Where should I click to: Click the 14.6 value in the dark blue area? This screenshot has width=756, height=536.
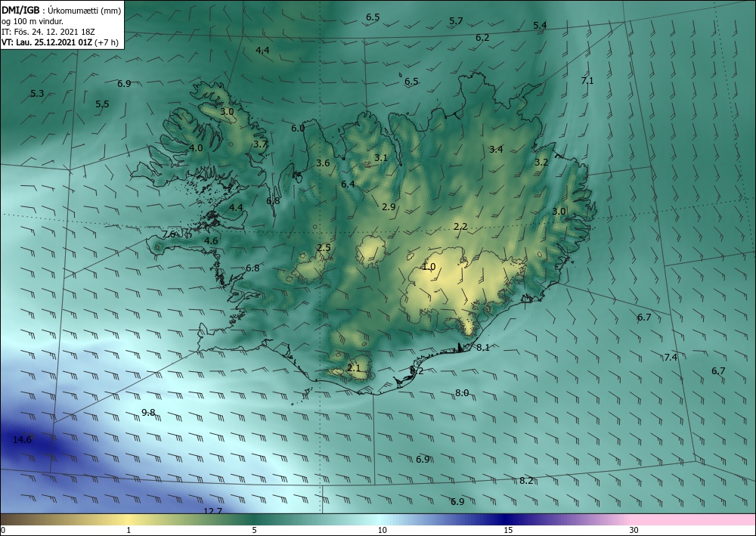22,439
